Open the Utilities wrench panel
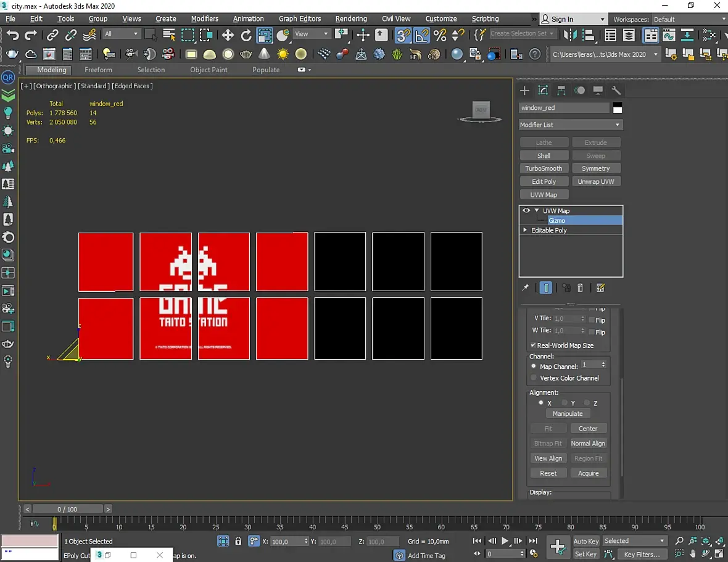The height and width of the screenshot is (562, 728). [616, 90]
